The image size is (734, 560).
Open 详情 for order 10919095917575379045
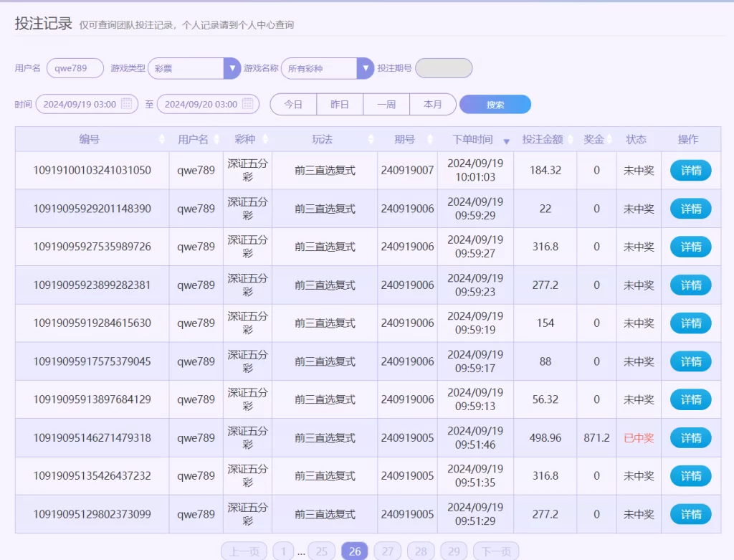point(691,361)
